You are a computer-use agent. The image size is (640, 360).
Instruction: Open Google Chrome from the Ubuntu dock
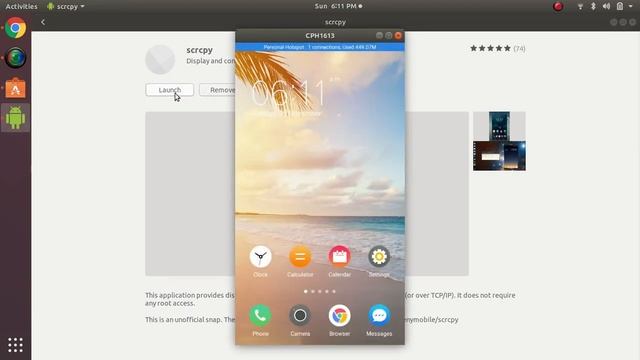click(16, 28)
